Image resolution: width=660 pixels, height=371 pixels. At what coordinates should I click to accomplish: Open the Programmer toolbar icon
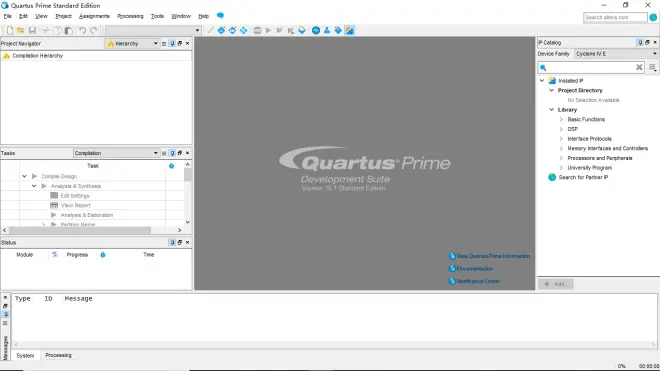pos(338,30)
